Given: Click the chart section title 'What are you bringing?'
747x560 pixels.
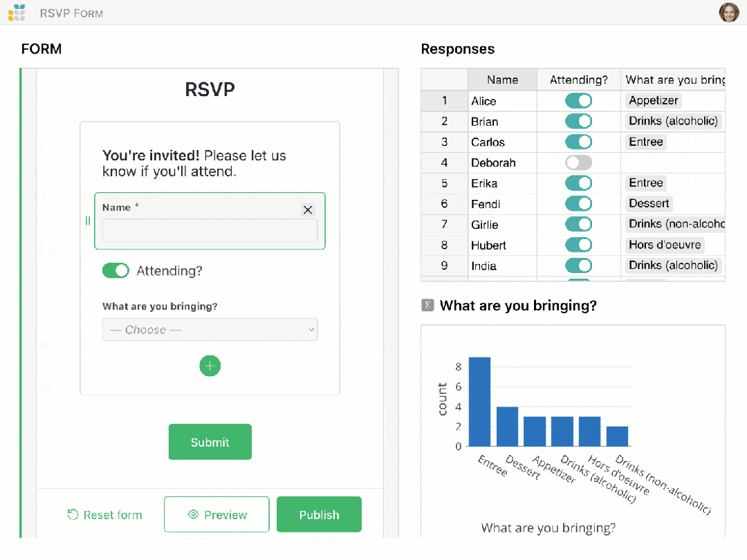Looking at the screenshot, I should point(518,306).
